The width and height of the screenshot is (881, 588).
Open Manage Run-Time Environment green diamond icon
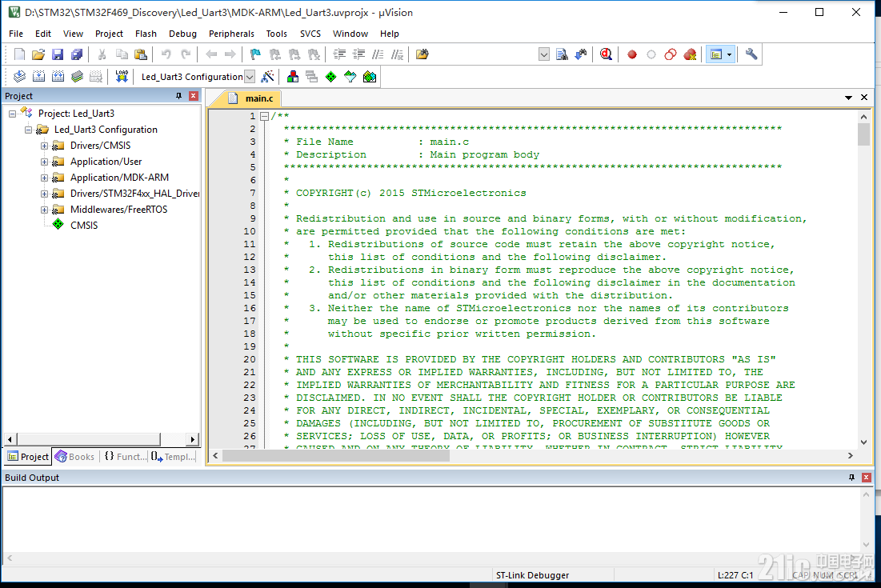[331, 76]
